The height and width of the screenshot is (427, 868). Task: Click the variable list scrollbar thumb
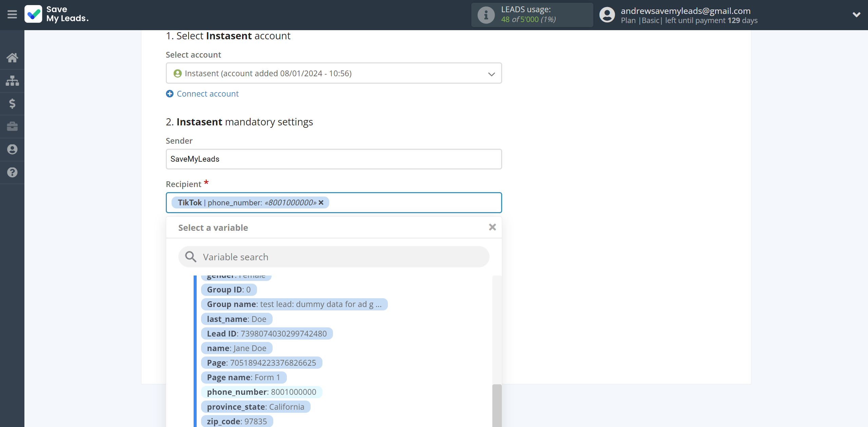[x=497, y=406]
